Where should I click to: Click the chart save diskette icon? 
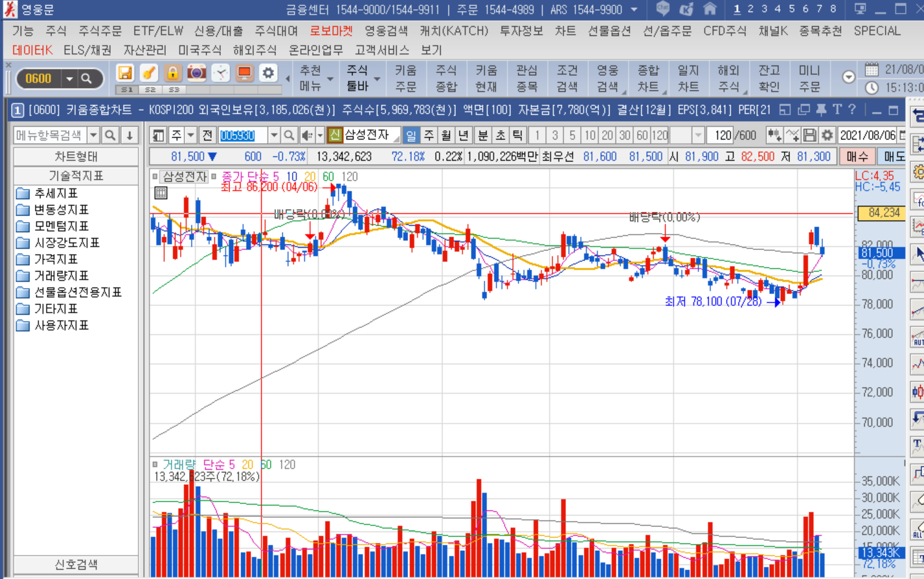(x=810, y=135)
